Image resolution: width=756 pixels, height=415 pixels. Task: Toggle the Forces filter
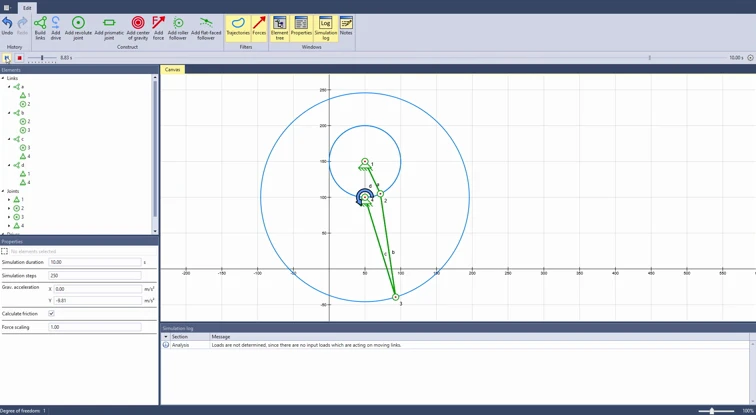pyautogui.click(x=259, y=28)
